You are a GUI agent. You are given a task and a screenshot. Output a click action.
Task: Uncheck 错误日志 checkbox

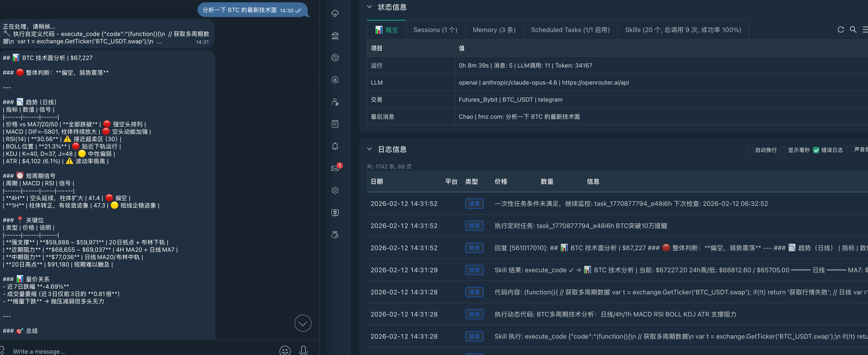[x=816, y=150]
